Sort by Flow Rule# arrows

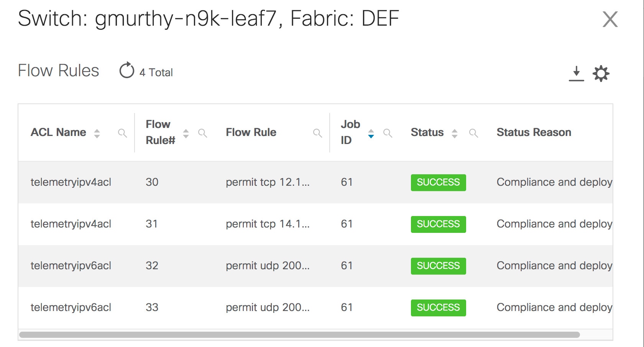click(x=186, y=133)
